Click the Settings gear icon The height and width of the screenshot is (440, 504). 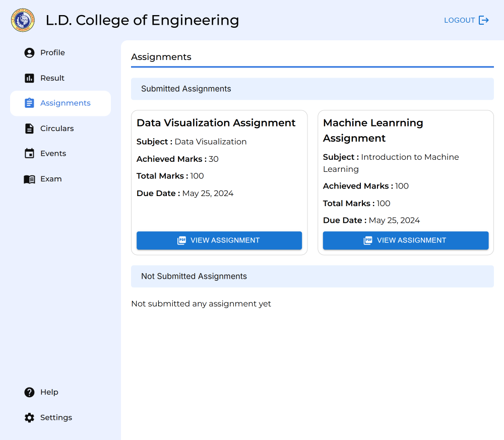pos(29,418)
